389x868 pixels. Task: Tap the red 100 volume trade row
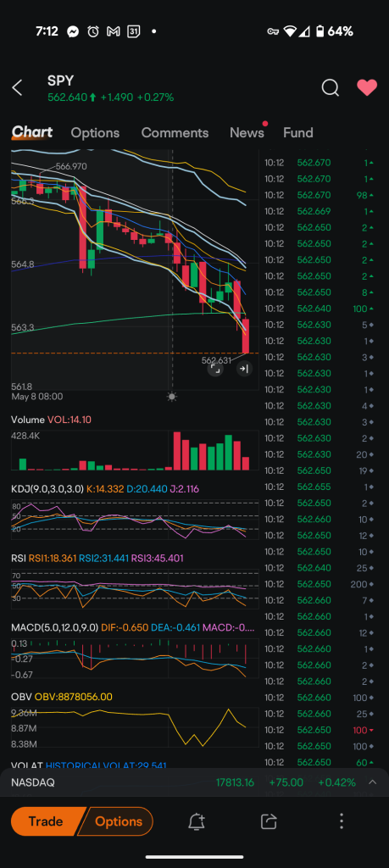(320, 730)
